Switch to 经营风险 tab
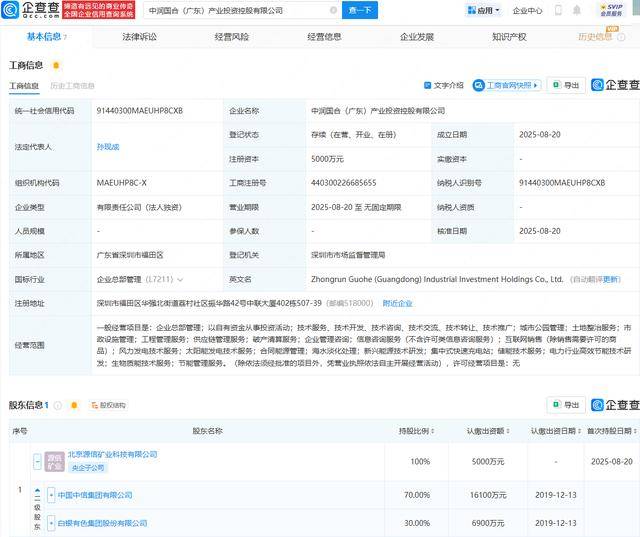The height and width of the screenshot is (537, 640). coord(232,37)
